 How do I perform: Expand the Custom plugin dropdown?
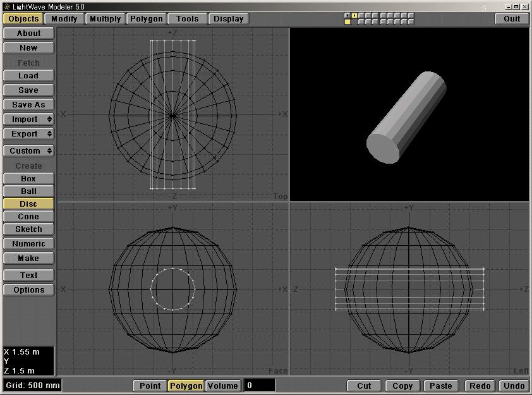point(28,150)
